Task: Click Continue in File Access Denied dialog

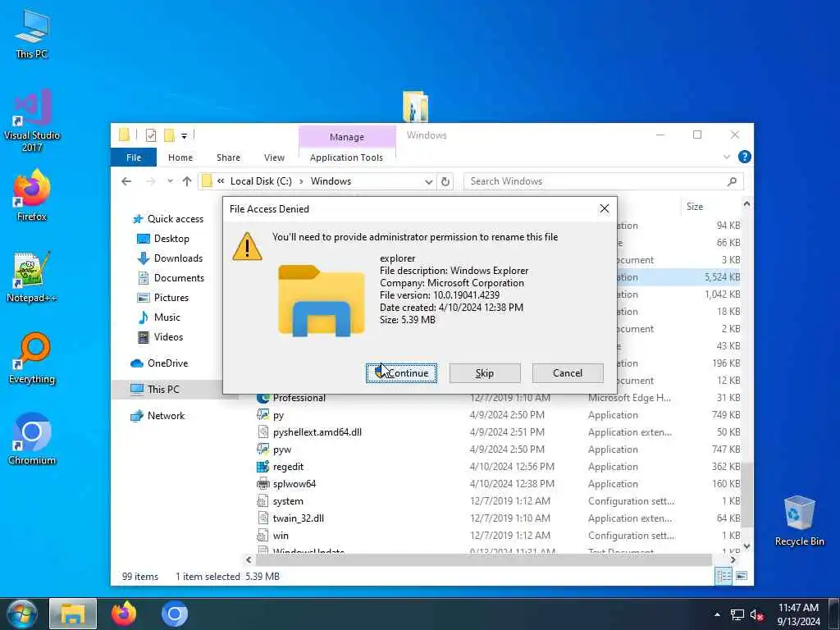Action: (x=401, y=373)
